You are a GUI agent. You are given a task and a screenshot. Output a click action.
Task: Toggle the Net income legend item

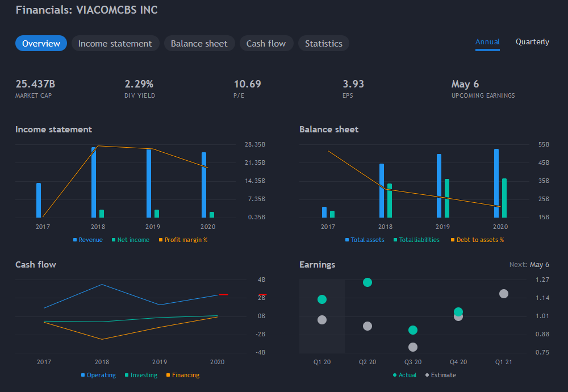click(x=131, y=240)
